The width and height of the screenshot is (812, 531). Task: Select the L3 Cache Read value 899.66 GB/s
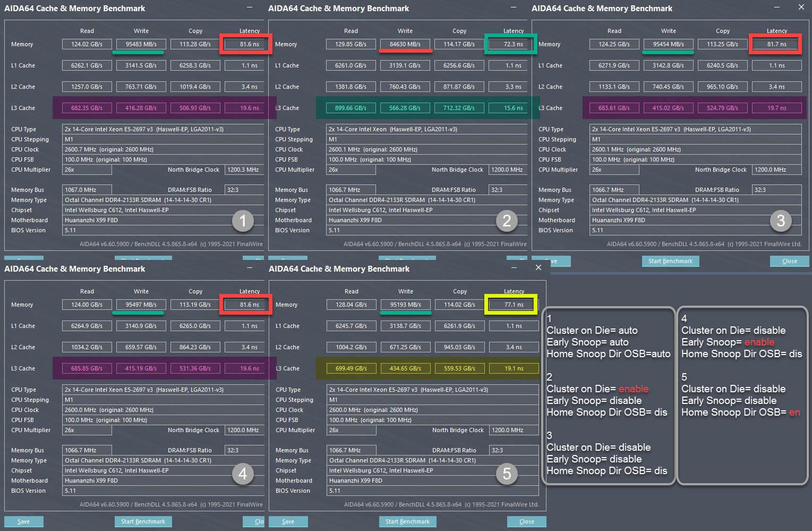351,108
